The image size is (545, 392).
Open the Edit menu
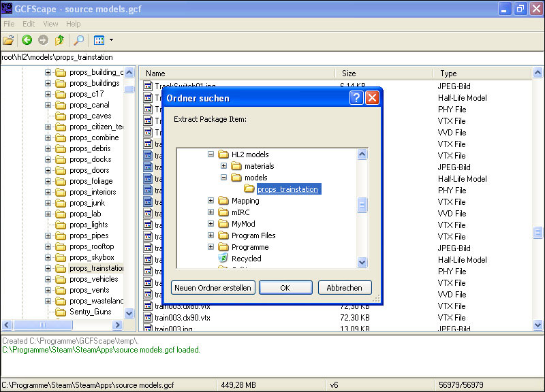coord(29,24)
